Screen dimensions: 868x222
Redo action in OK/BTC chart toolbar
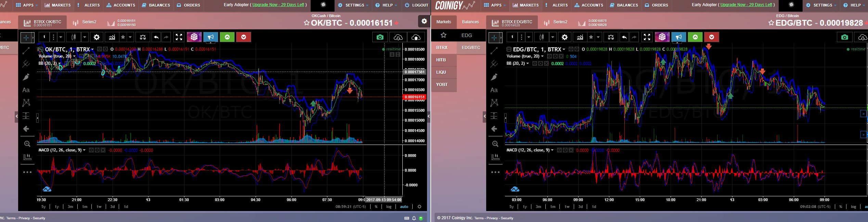click(x=166, y=37)
